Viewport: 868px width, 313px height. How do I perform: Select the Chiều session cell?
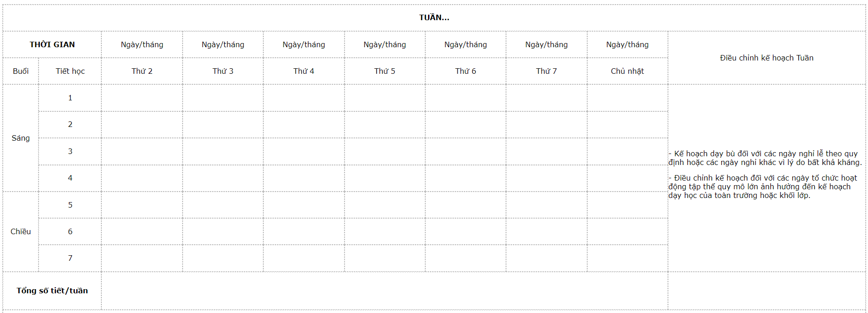click(21, 231)
